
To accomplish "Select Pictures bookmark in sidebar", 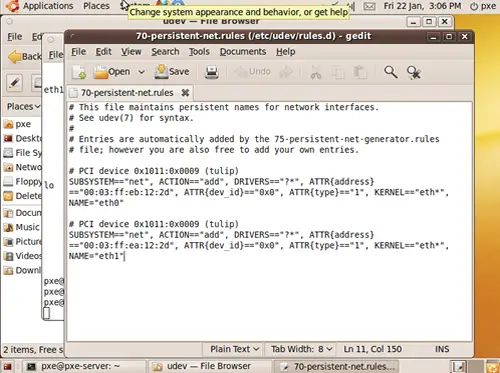I will (x=23, y=241).
